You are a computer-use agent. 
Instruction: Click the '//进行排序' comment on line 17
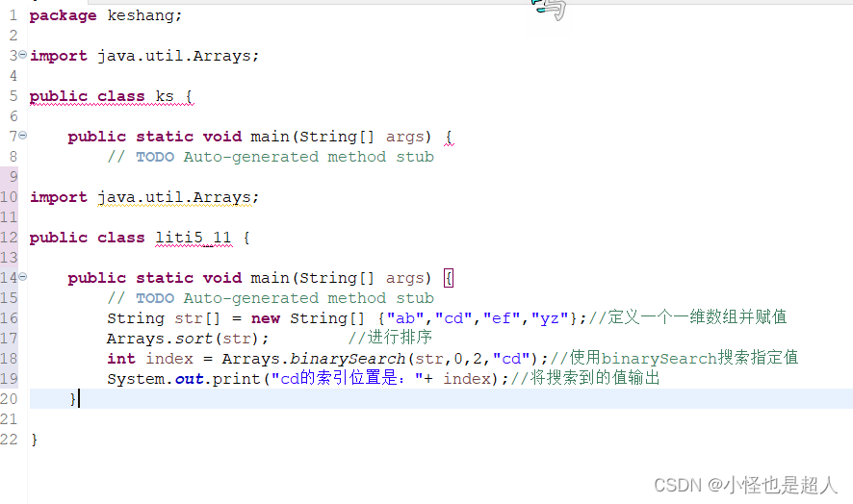pos(390,337)
